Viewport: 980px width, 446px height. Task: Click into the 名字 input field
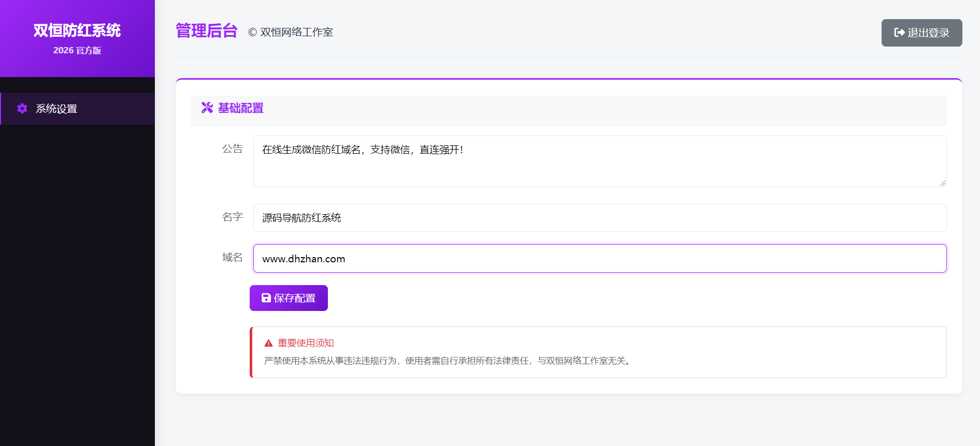tap(599, 218)
